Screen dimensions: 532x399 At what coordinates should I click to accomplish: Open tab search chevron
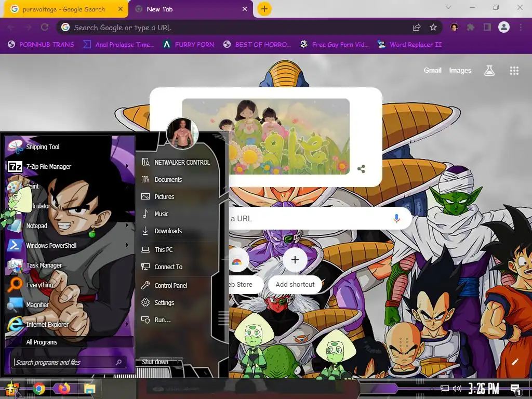(x=448, y=7)
